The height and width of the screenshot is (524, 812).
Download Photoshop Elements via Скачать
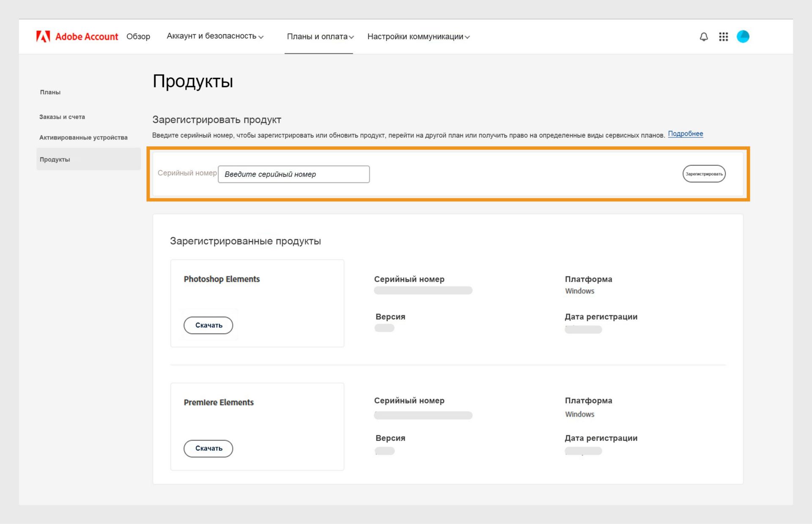[x=208, y=325]
